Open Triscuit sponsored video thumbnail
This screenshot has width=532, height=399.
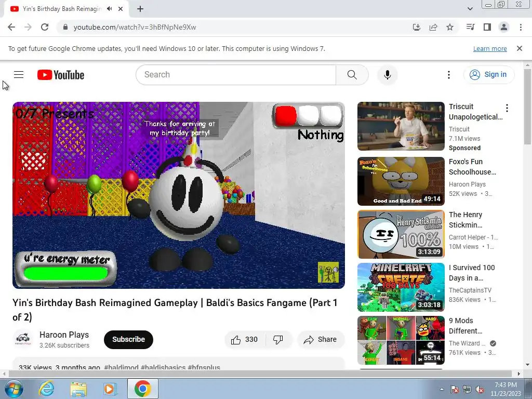coord(401,126)
